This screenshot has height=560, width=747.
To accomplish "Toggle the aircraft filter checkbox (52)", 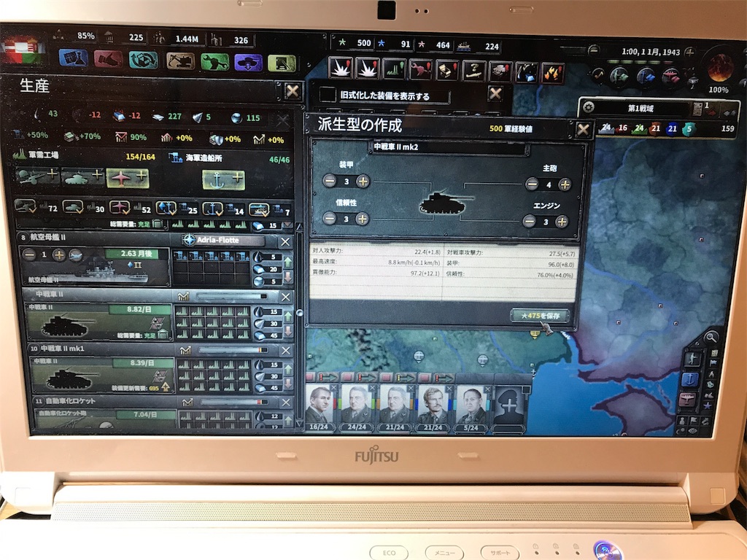I will point(119,208).
